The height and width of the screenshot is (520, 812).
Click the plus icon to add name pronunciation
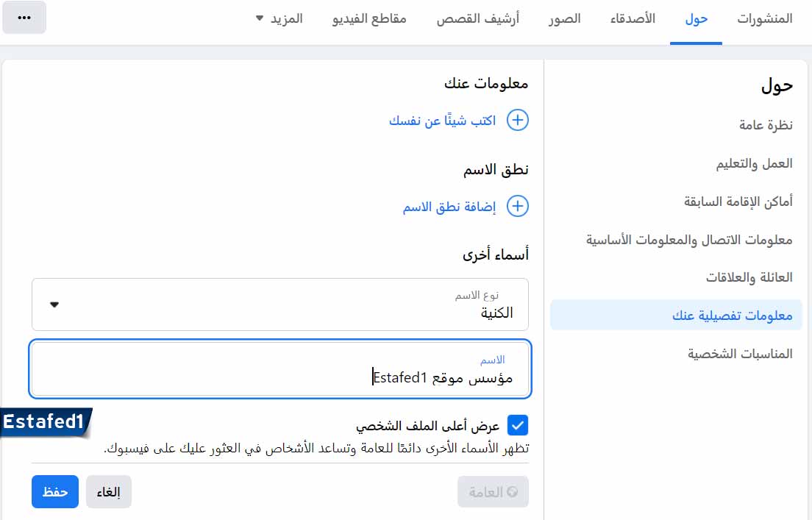518,207
